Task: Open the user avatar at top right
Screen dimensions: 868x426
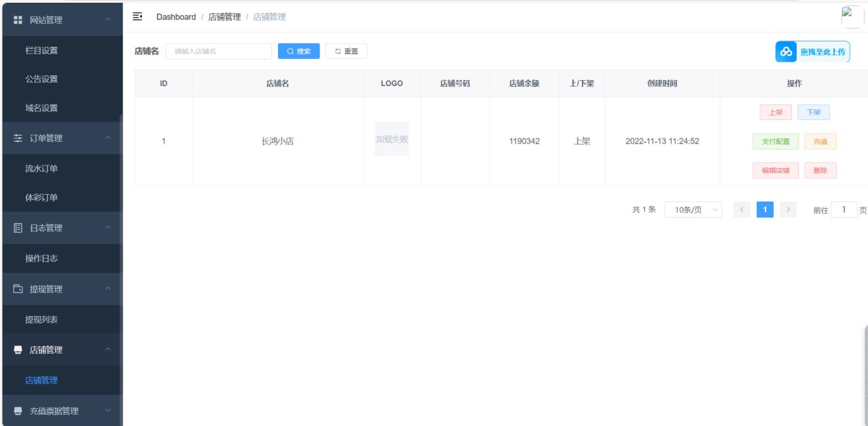Action: 852,16
